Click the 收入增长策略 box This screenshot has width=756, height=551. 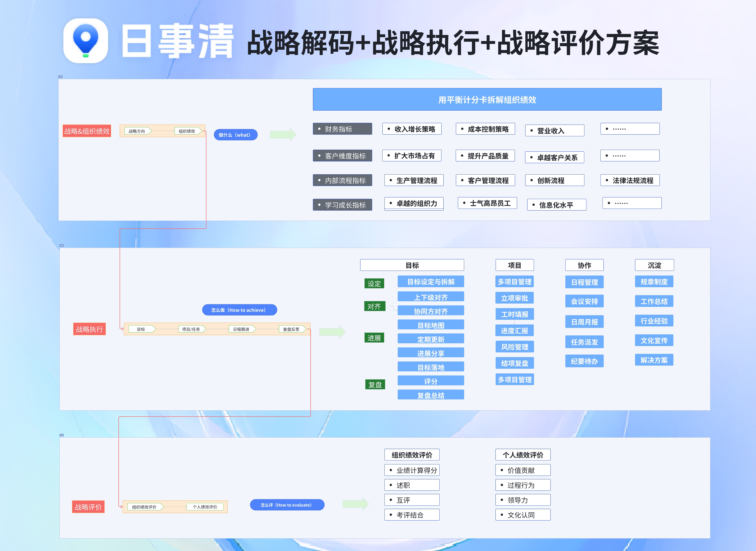click(412, 129)
